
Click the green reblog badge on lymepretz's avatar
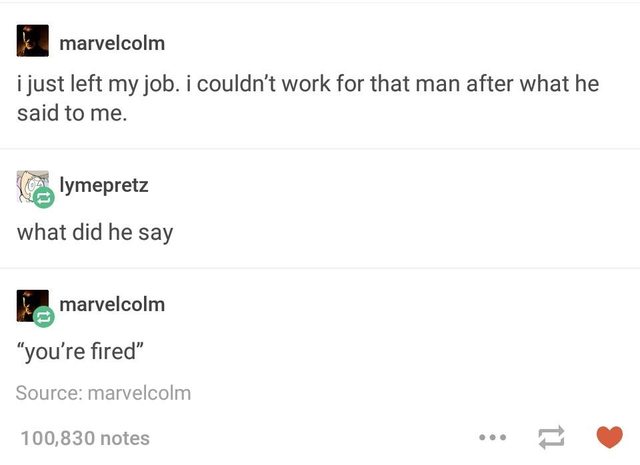click(44, 199)
